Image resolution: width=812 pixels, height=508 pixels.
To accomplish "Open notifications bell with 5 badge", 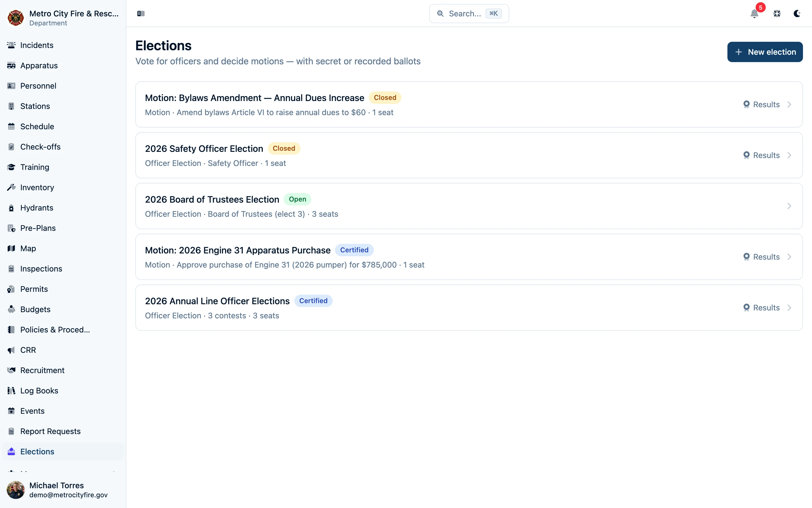I will pyautogui.click(x=754, y=14).
